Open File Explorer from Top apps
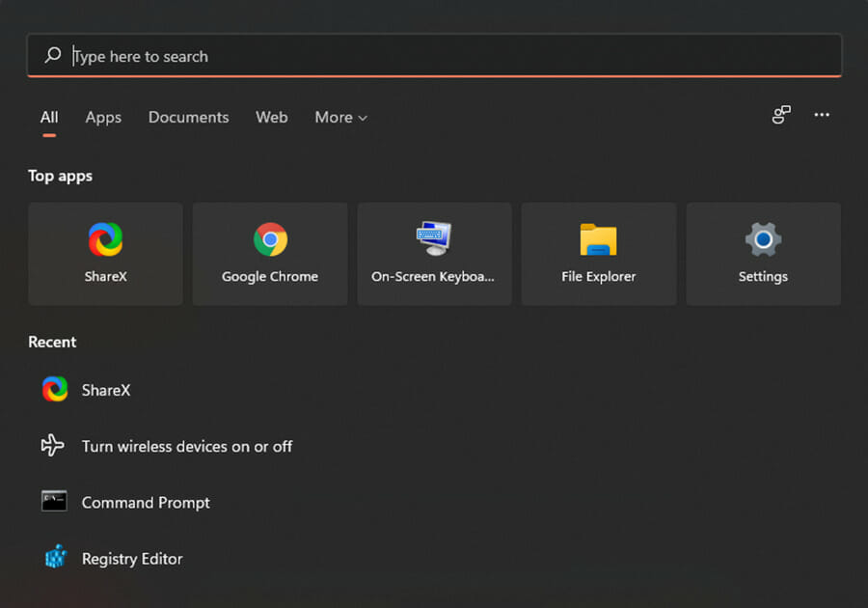 click(599, 254)
